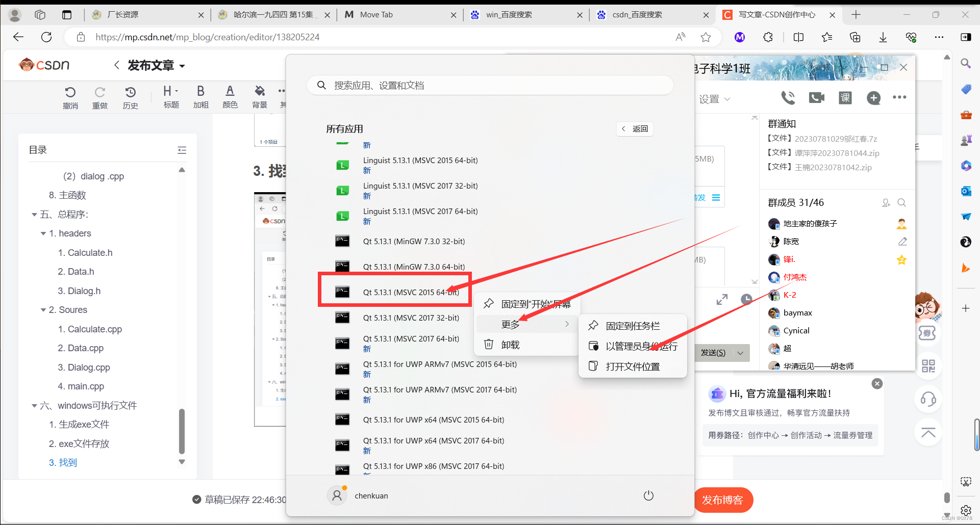Collapse the 1. headers tree node
The width and height of the screenshot is (980, 525).
point(43,233)
